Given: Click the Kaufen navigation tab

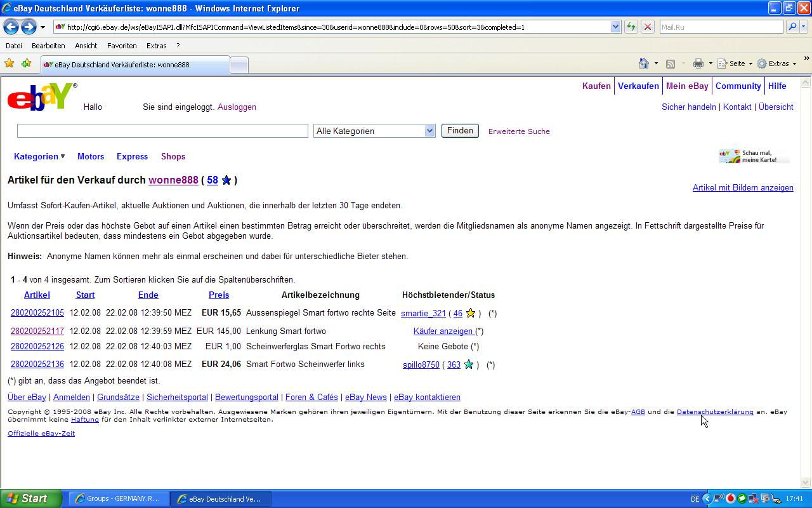Looking at the screenshot, I should point(596,86).
